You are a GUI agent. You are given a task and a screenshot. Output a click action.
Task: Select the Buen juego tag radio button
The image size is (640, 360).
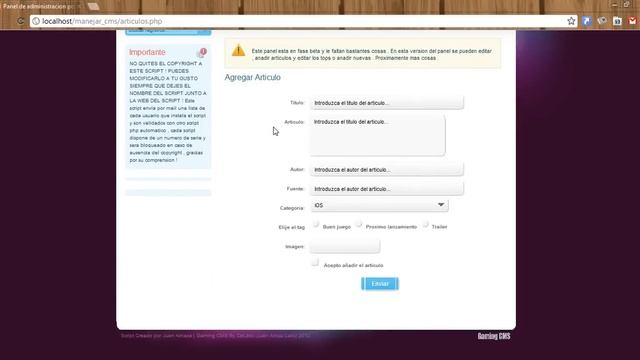pos(316,224)
